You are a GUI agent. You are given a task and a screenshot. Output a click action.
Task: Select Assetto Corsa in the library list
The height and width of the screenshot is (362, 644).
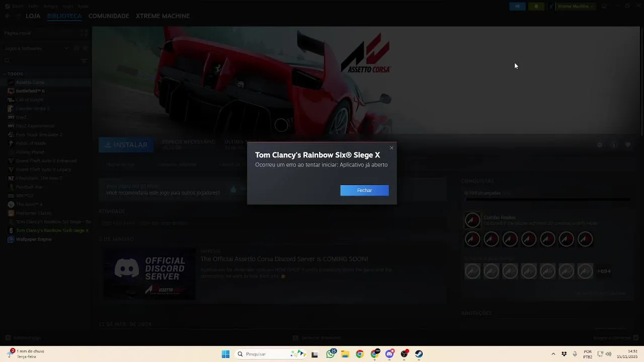coord(30,82)
